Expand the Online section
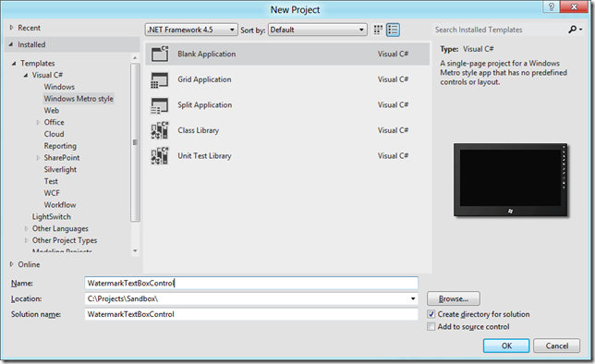 (x=11, y=264)
